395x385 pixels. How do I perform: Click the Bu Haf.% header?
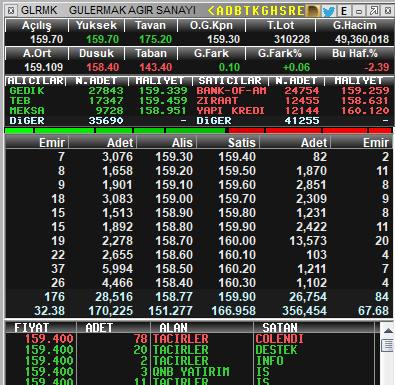pos(355,53)
